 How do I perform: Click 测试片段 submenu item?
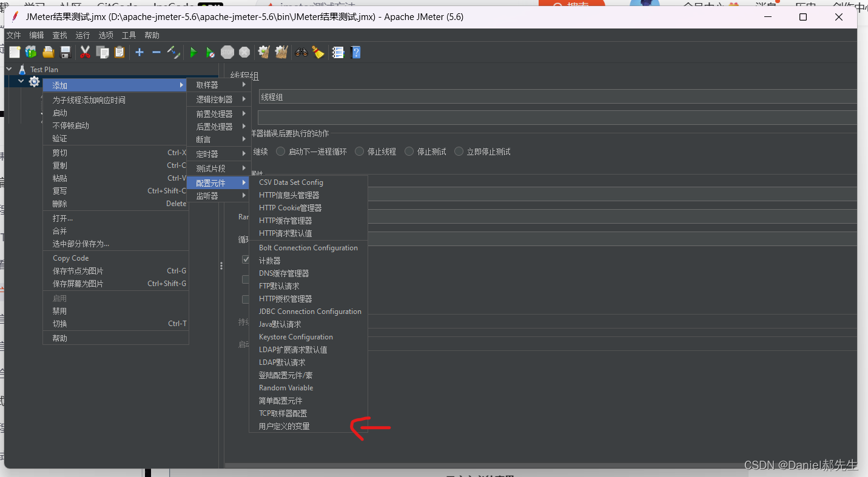(x=218, y=168)
